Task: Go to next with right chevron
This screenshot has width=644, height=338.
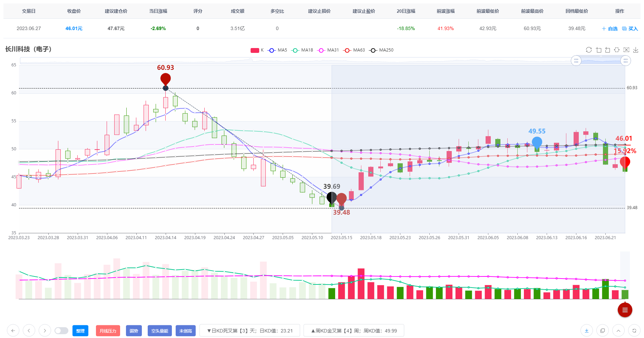Action: point(45,330)
